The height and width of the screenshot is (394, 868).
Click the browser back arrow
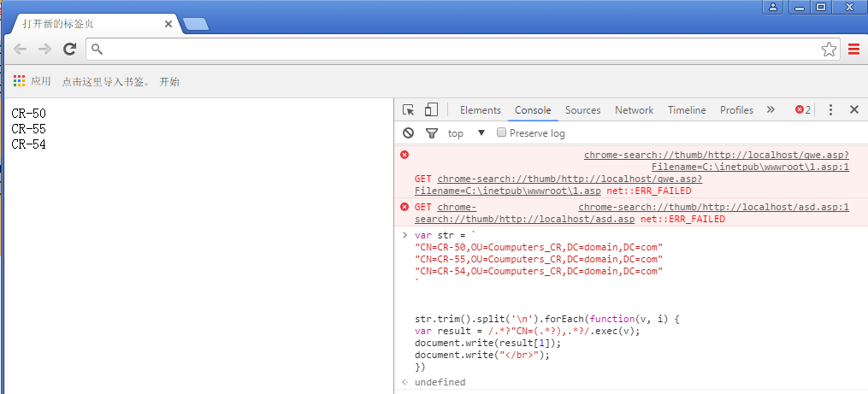(x=20, y=50)
